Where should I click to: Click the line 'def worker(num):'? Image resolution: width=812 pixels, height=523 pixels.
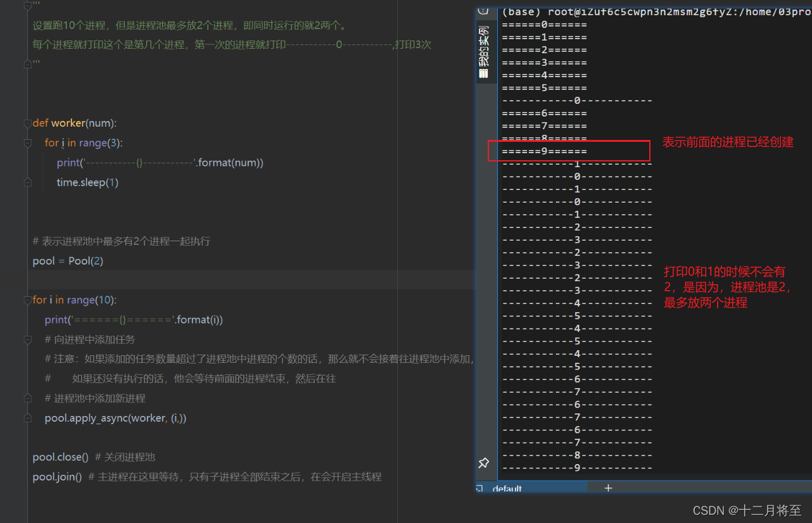pos(75,123)
